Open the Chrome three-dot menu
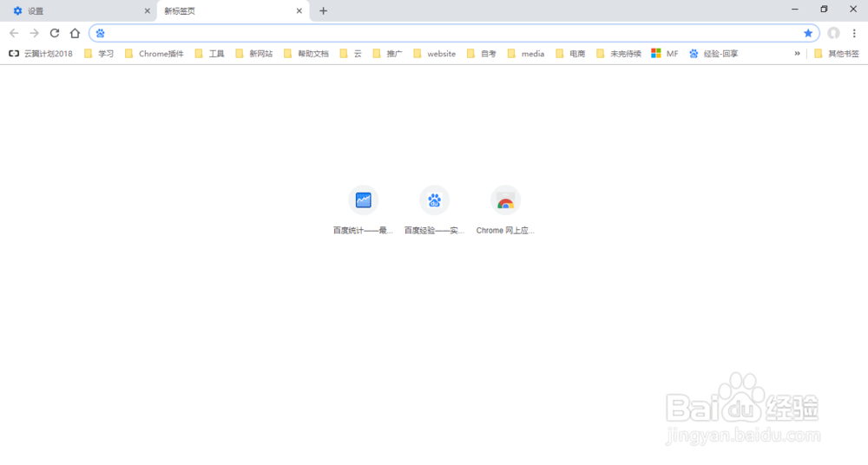The image size is (868, 465). point(854,33)
